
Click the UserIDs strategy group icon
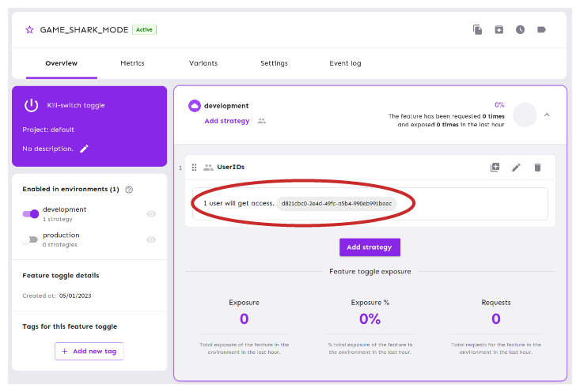pos(208,168)
